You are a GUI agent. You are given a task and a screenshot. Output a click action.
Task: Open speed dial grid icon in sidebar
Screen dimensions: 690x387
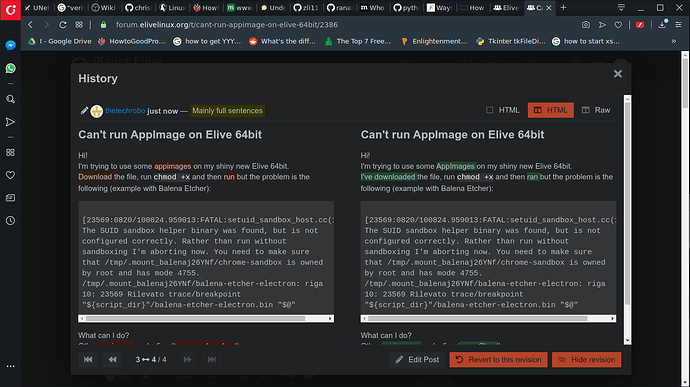11,152
